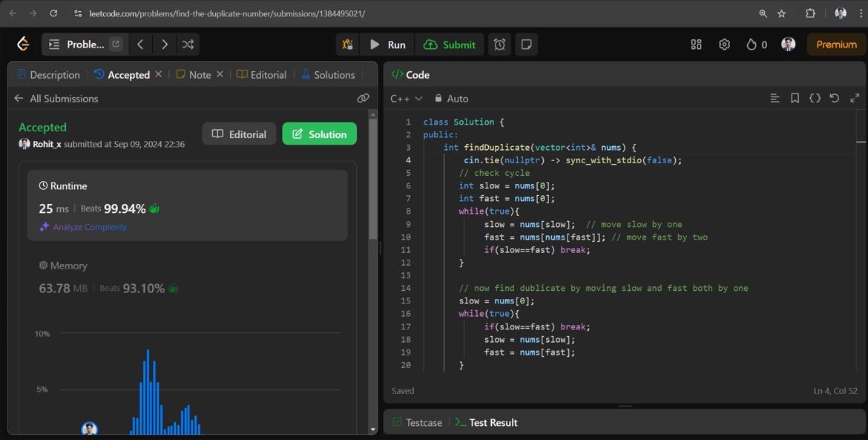Click line number 4 in editor
The height and width of the screenshot is (440, 868).
(408, 160)
